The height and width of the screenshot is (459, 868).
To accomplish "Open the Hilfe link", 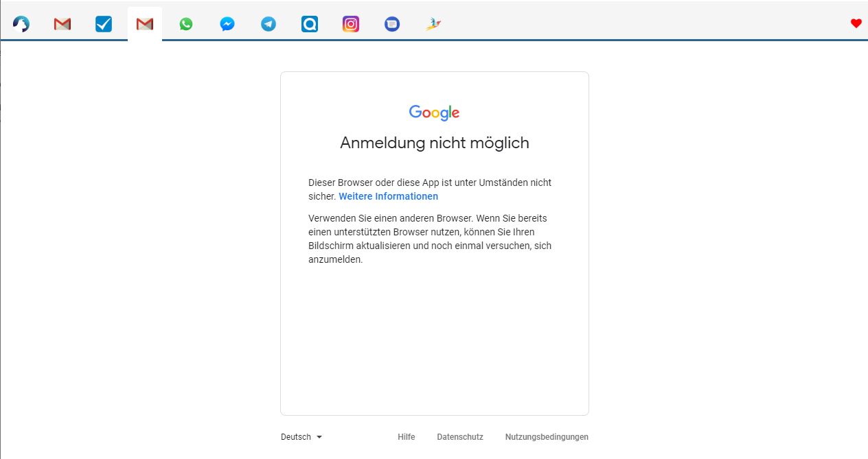I will [x=407, y=437].
